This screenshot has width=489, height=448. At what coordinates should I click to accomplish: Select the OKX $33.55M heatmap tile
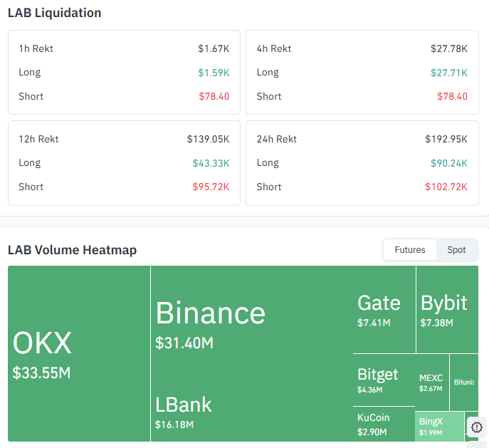79,353
